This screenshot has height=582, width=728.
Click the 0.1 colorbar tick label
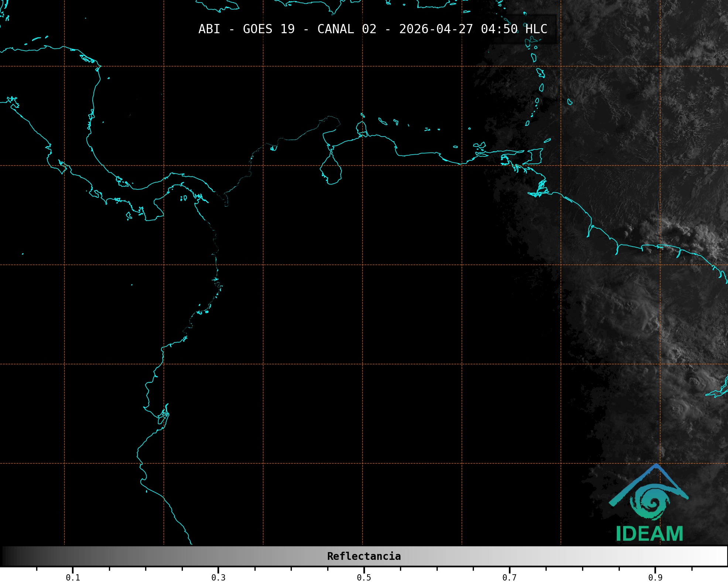click(73, 578)
